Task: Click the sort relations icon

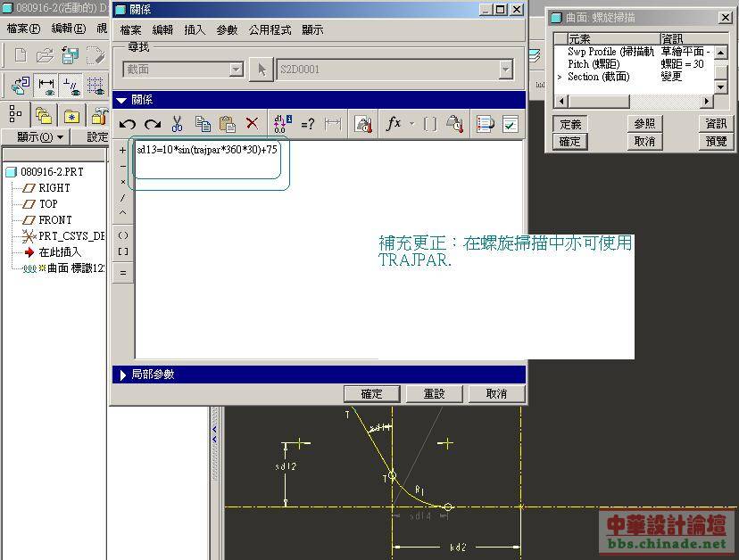Action: [x=485, y=124]
